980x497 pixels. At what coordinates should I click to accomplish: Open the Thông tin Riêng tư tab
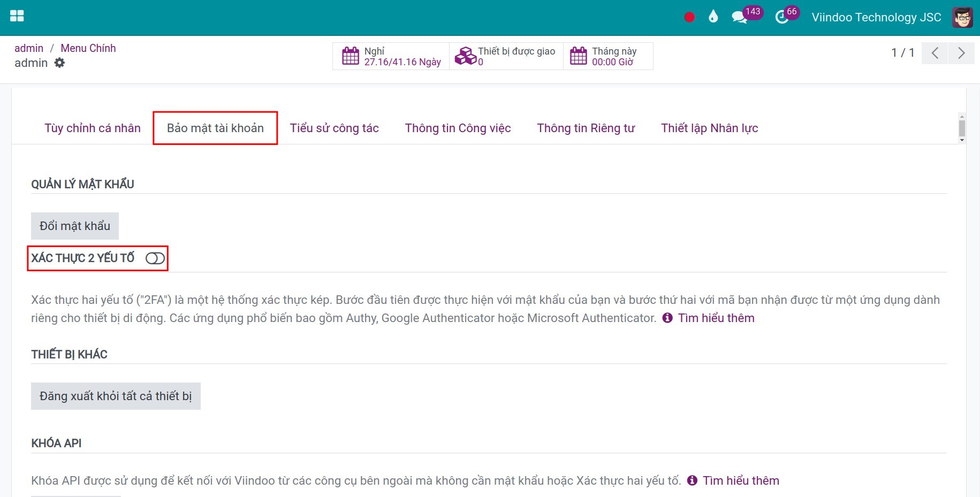586,128
